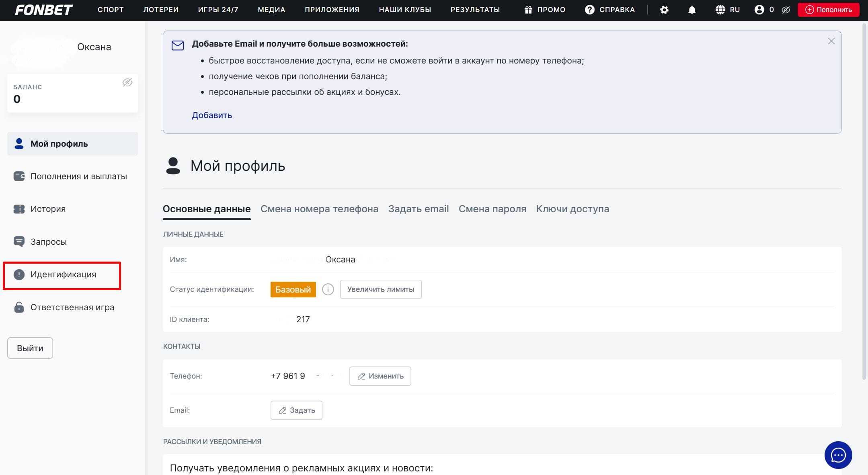Click the page vertical scrollbar
Viewport: 868px width, 475px height.
(864, 201)
